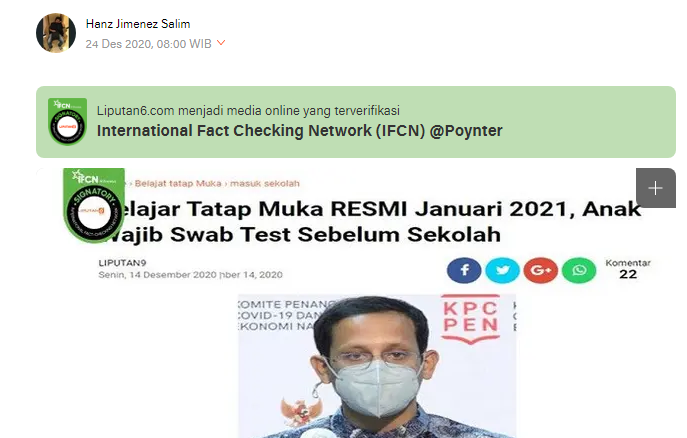Viewport: 687px width, 438px height.
Task: Click the large IFCN signatory overlay badge
Action: [94, 205]
